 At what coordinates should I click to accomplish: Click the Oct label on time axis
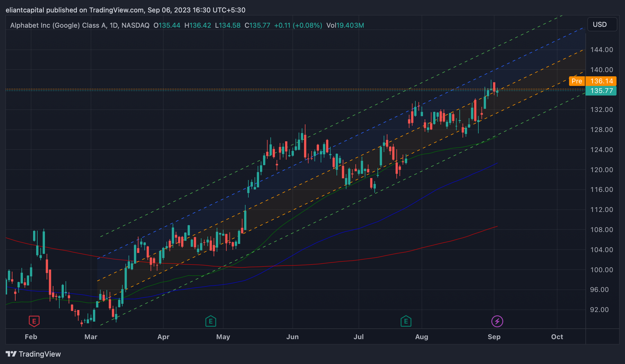pyautogui.click(x=557, y=337)
